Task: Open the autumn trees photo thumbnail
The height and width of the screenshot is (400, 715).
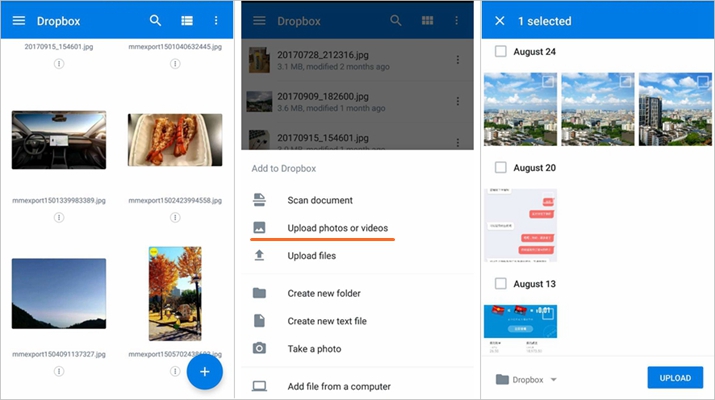Action: click(175, 294)
